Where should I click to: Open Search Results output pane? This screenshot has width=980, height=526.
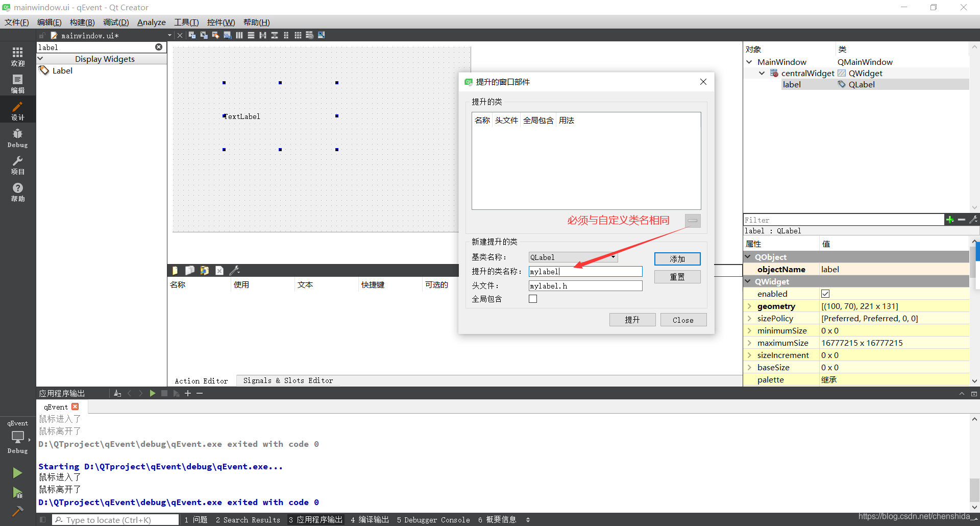pos(248,520)
